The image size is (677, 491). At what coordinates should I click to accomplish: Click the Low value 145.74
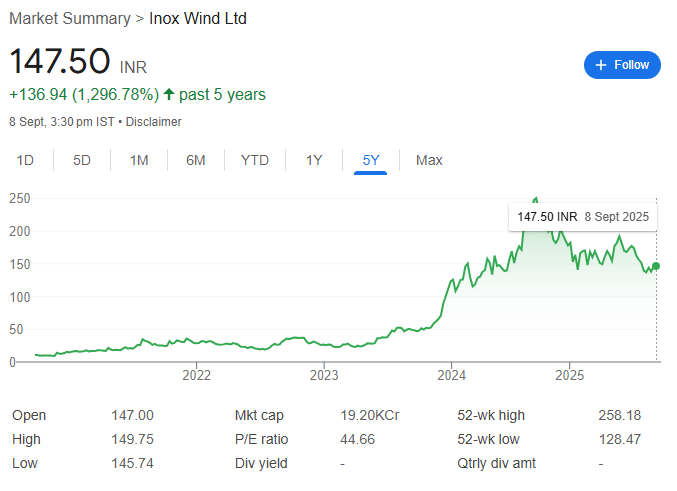[x=133, y=463]
